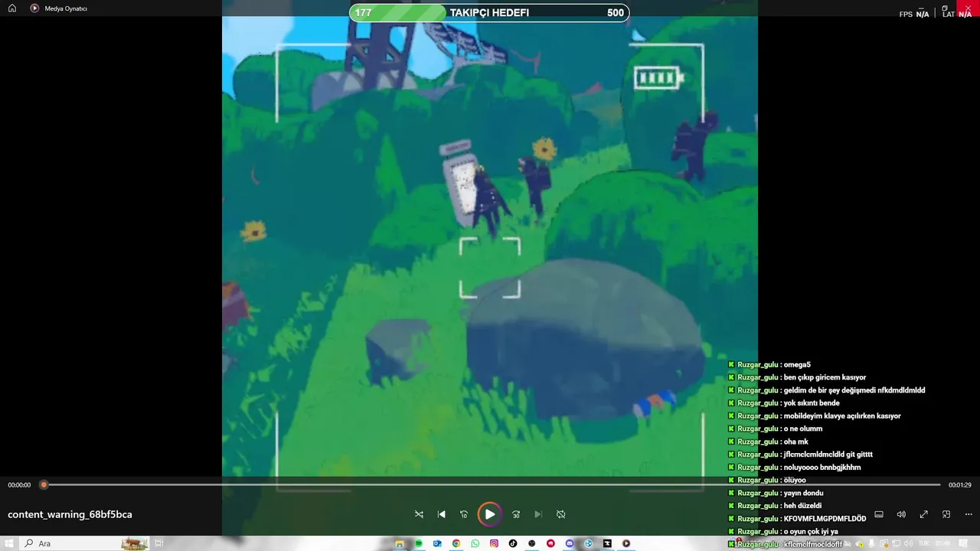Viewport: 980px width, 551px height.
Task: Click chat message 'yayın dondu'
Action: point(803,493)
